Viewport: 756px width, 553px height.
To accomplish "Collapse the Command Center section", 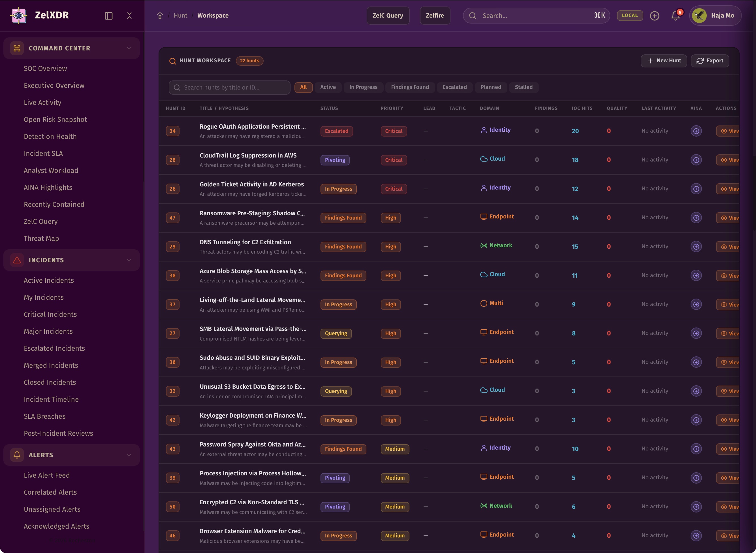I will (x=129, y=48).
